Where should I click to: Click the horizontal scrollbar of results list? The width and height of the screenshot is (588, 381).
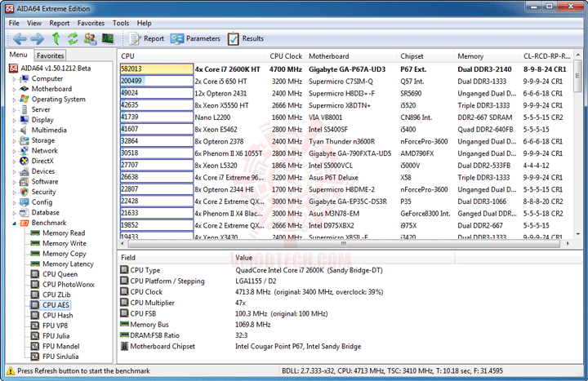[x=344, y=243]
